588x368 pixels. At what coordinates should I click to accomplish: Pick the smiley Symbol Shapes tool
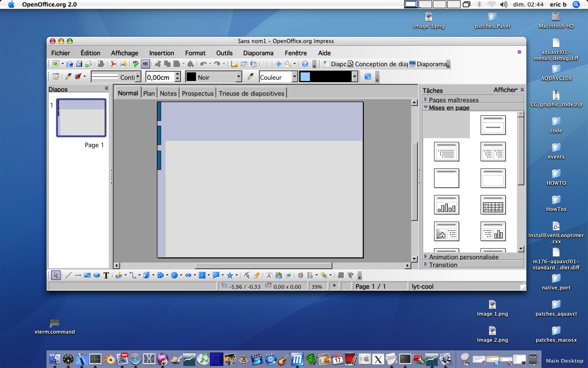[174, 275]
